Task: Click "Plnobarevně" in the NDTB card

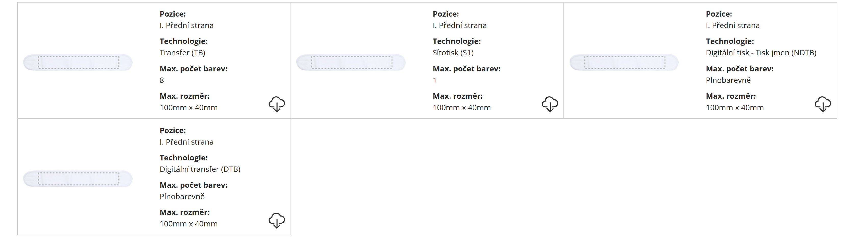Action: (728, 80)
